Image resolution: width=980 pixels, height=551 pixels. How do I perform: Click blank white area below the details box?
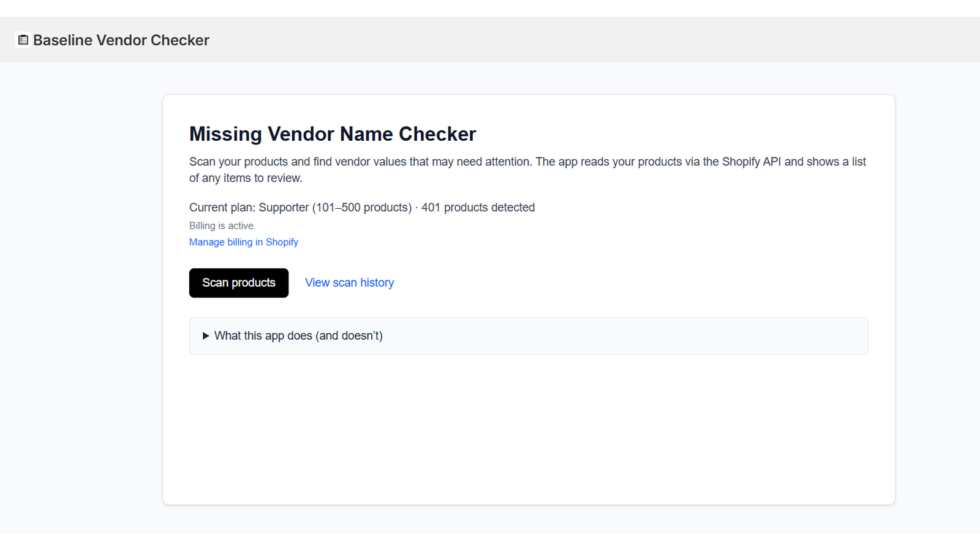click(527, 429)
